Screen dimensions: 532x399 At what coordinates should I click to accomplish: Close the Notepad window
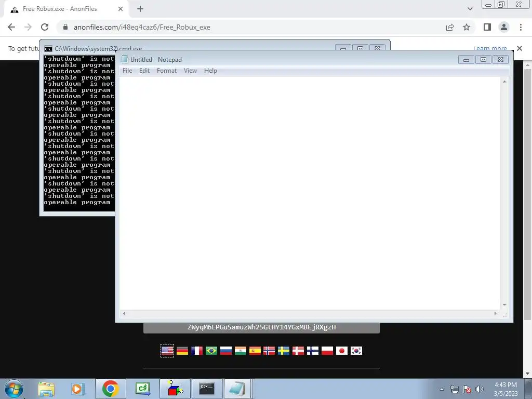500,60
